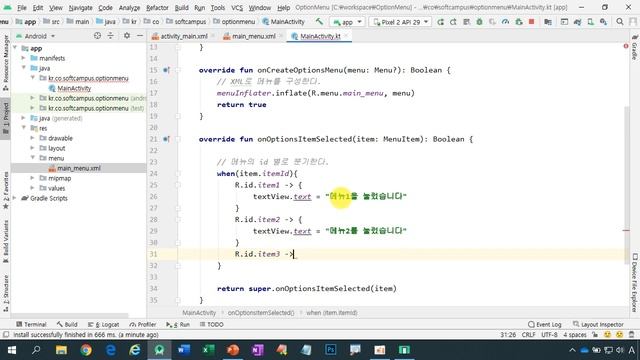The image size is (640, 360).
Task: Open the AVD Manager icon
Action: [x=590, y=22]
